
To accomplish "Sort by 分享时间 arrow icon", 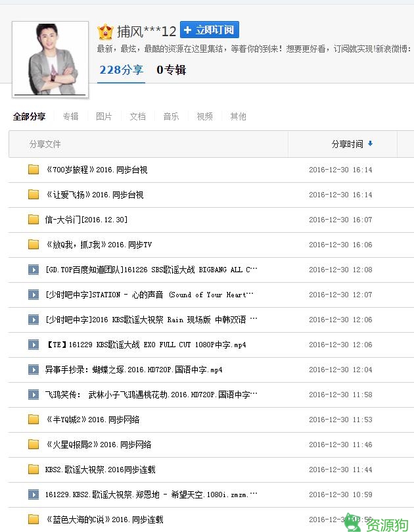I will click(370, 143).
